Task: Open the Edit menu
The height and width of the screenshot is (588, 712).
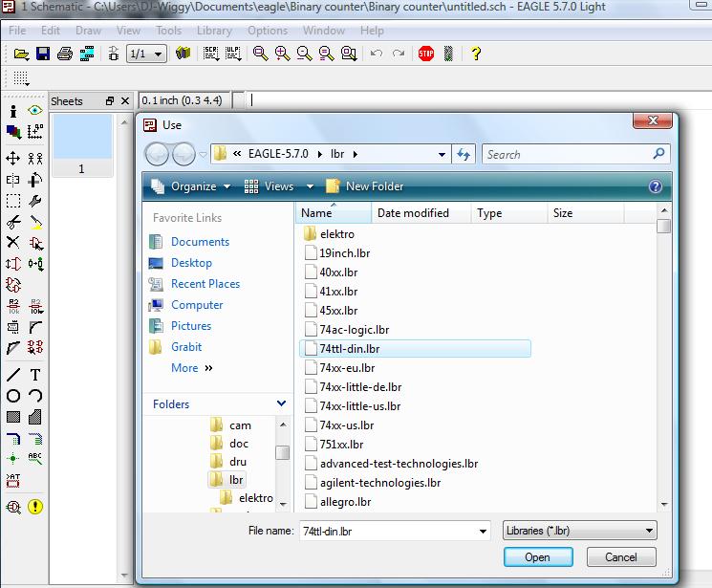Action: (51, 31)
